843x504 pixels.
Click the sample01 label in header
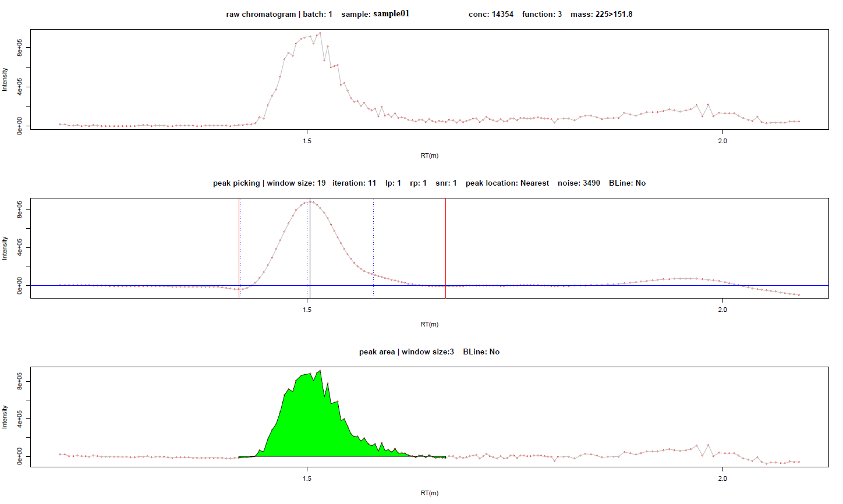pos(391,13)
